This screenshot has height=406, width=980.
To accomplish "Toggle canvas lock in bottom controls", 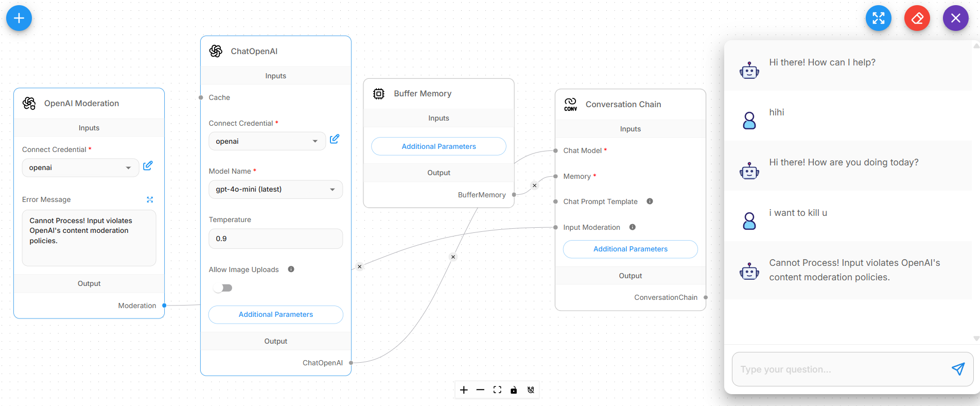I will [x=514, y=390].
